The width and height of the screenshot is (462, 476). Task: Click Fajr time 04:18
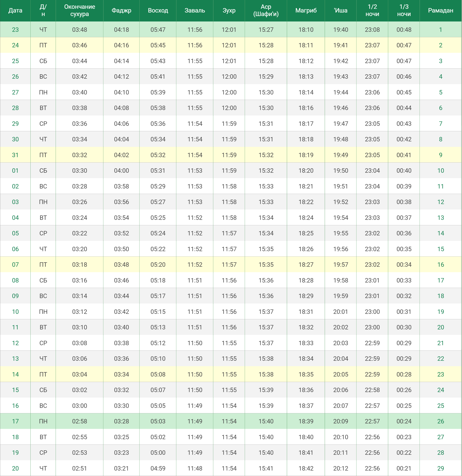[x=121, y=30]
